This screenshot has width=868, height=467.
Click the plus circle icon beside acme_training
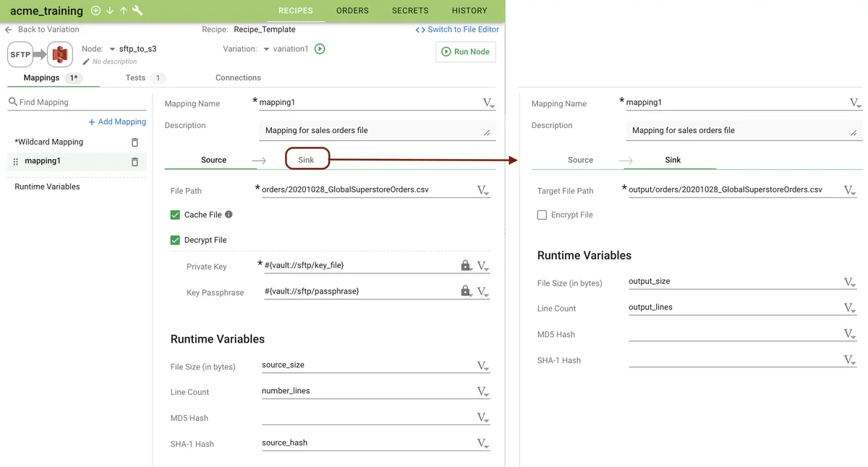pyautogui.click(x=95, y=11)
